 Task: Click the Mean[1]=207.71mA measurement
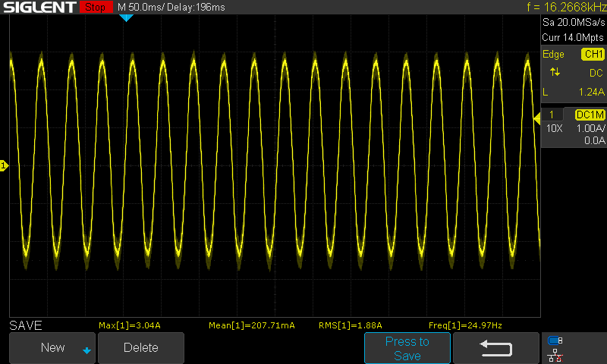click(x=252, y=325)
